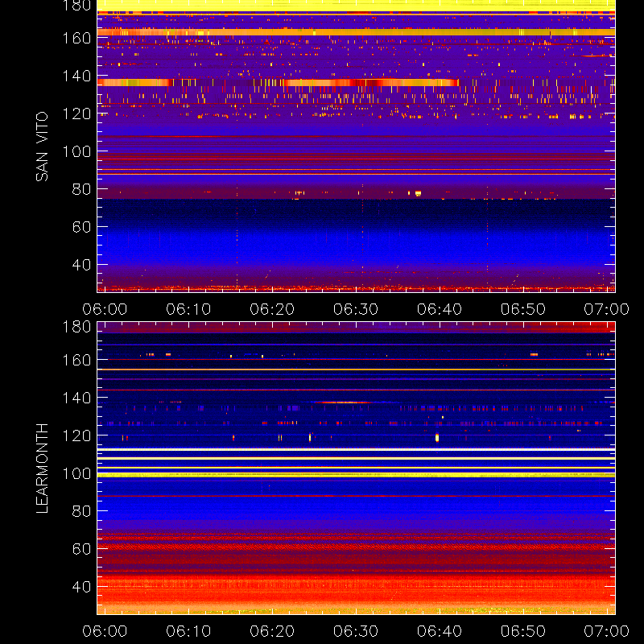The width and height of the screenshot is (644, 644).
Task: Select the 60 frequency label on San Vito plot
Action: tap(82, 227)
